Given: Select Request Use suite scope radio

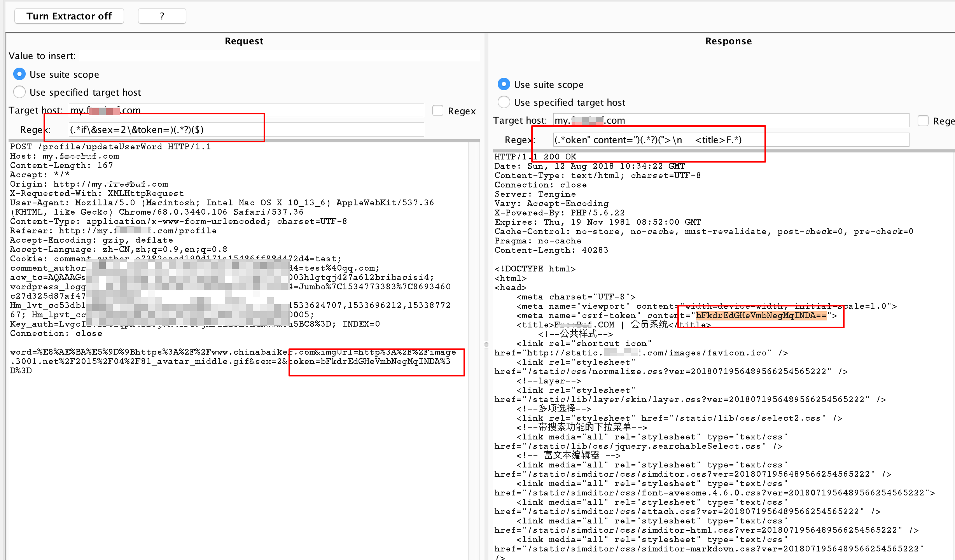Looking at the screenshot, I should [x=19, y=74].
